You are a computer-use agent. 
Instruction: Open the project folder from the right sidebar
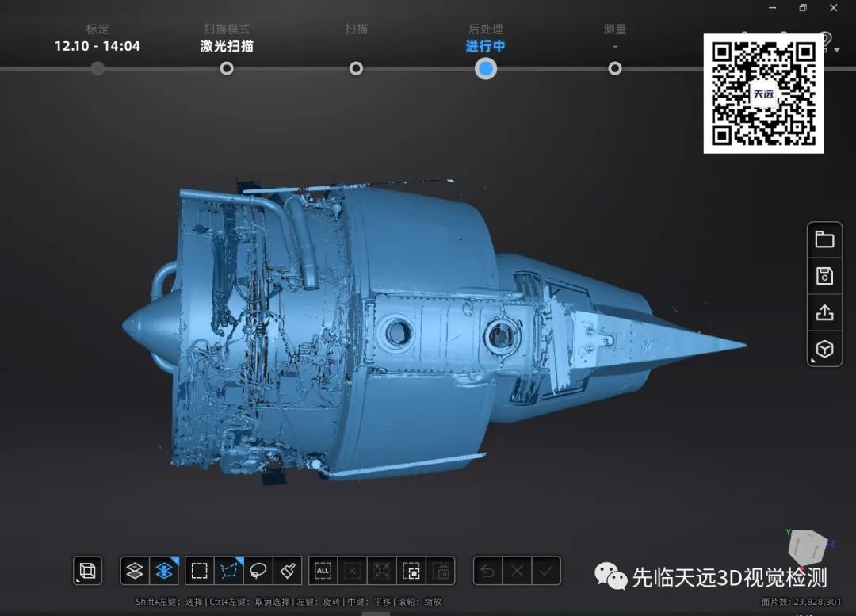pyautogui.click(x=824, y=239)
